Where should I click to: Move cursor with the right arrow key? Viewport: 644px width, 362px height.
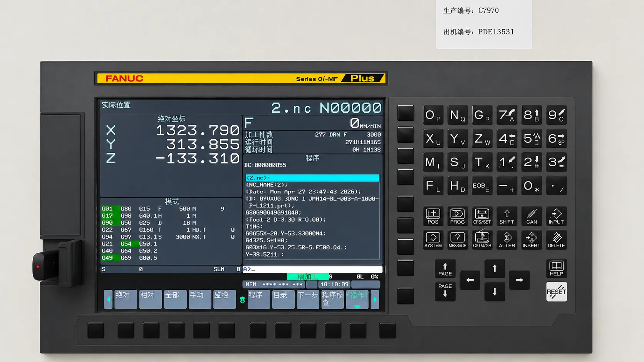click(x=519, y=280)
